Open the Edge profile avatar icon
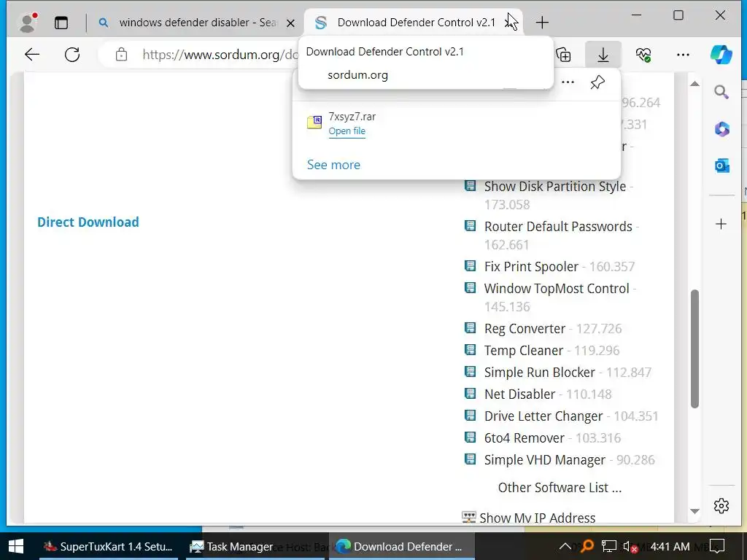Viewport: 747px width, 560px height. 28,23
